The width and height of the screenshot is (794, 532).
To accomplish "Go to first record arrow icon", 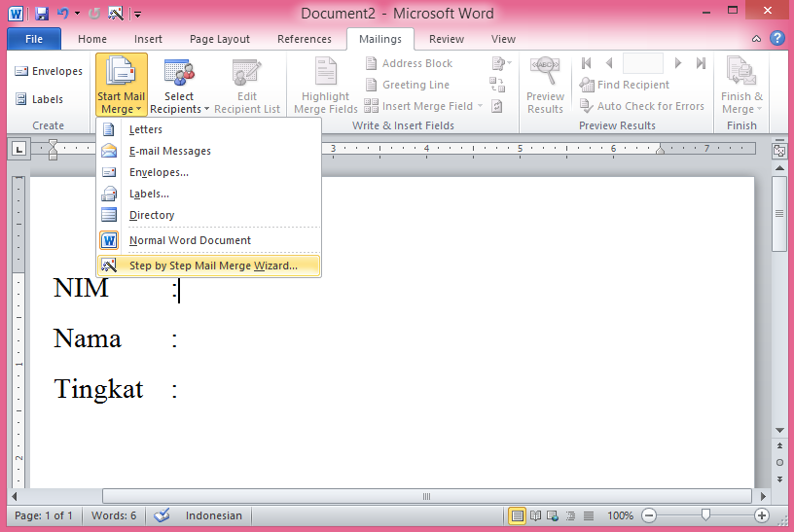I will click(x=587, y=63).
